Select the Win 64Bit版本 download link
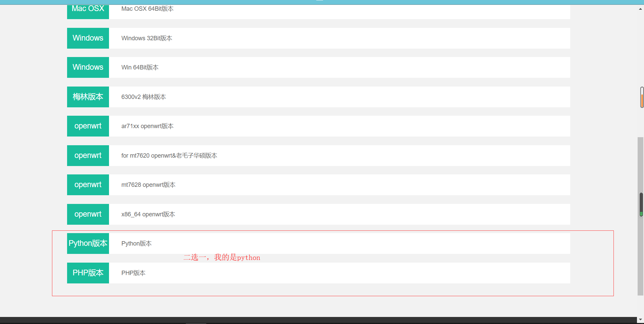 click(140, 67)
